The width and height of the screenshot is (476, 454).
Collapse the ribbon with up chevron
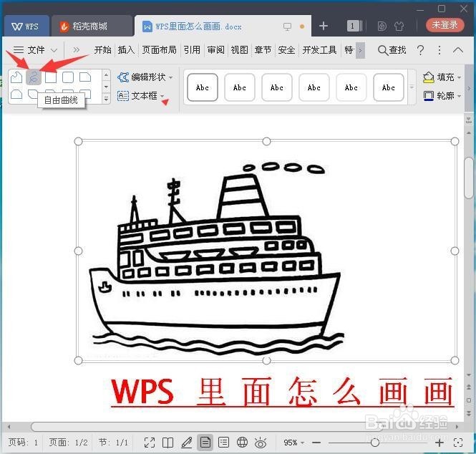(x=458, y=50)
